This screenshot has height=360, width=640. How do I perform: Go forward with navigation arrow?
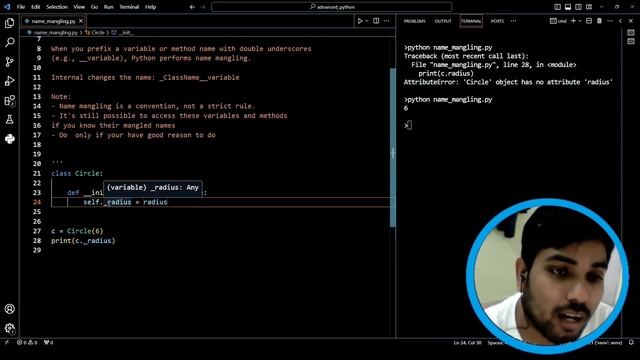point(203,7)
